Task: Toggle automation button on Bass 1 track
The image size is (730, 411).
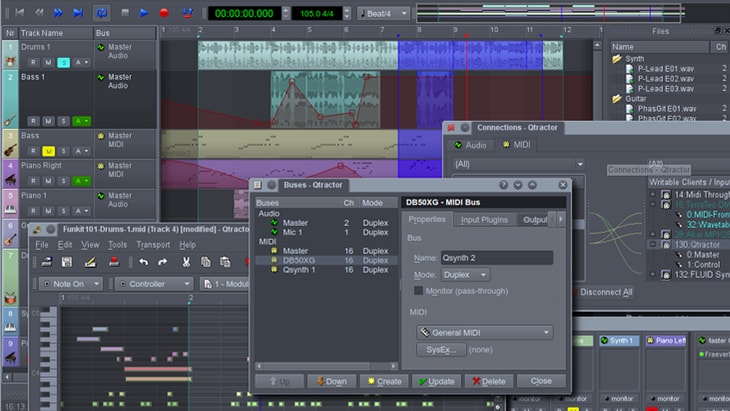Action: pos(81,121)
